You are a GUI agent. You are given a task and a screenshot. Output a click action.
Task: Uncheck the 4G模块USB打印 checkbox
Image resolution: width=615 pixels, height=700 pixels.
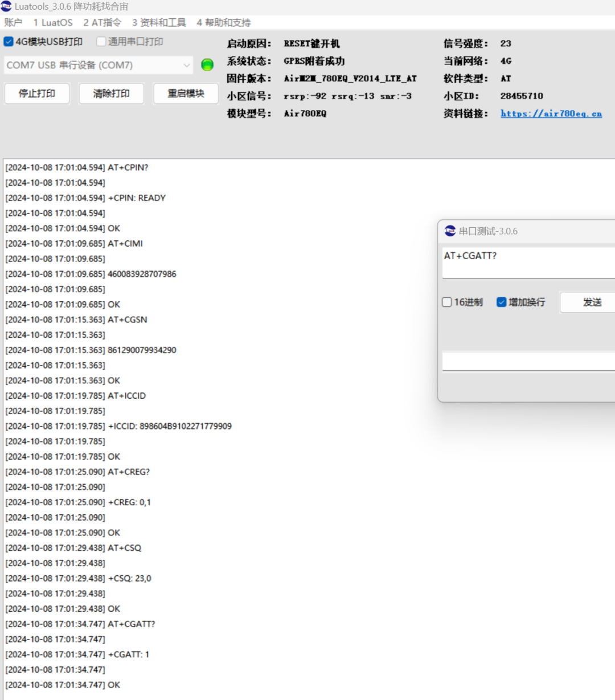tap(8, 41)
